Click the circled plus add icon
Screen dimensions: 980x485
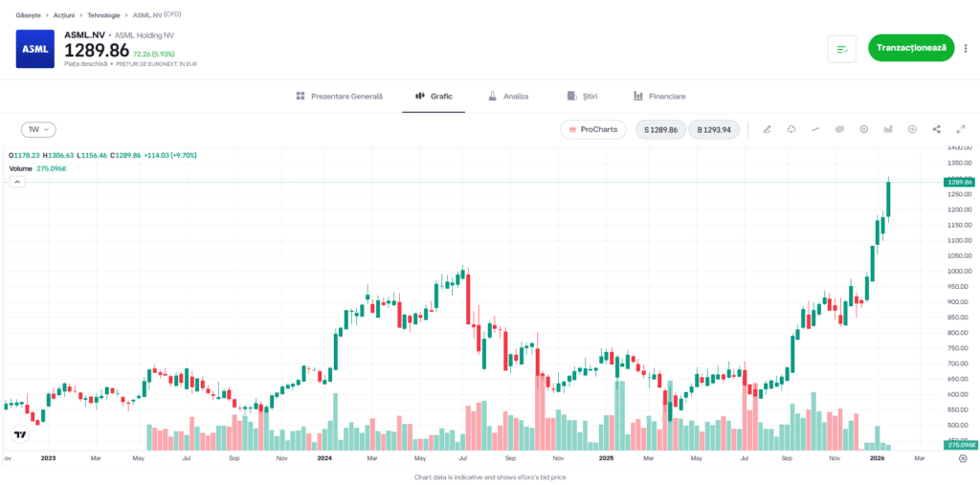(x=912, y=129)
